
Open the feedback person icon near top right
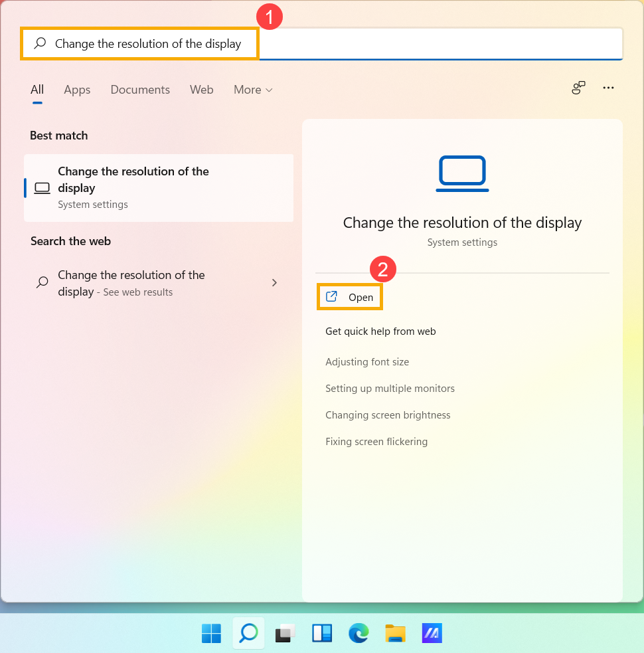(x=578, y=88)
